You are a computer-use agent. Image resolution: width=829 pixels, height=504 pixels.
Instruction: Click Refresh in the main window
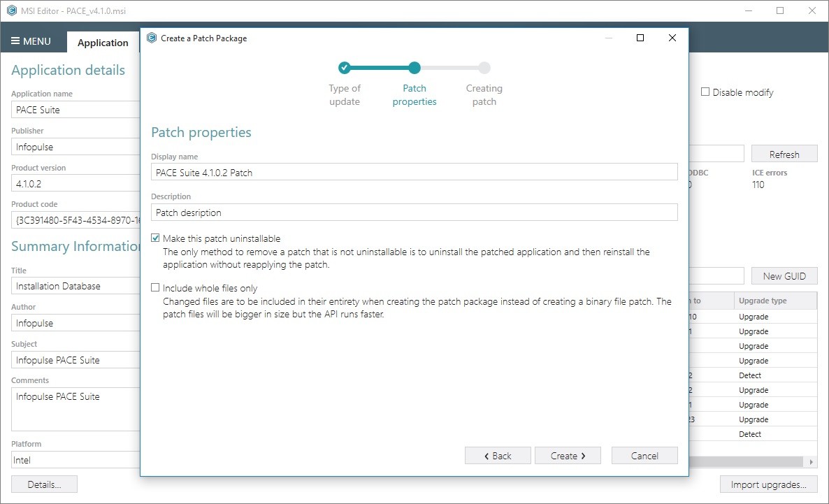pyautogui.click(x=784, y=154)
